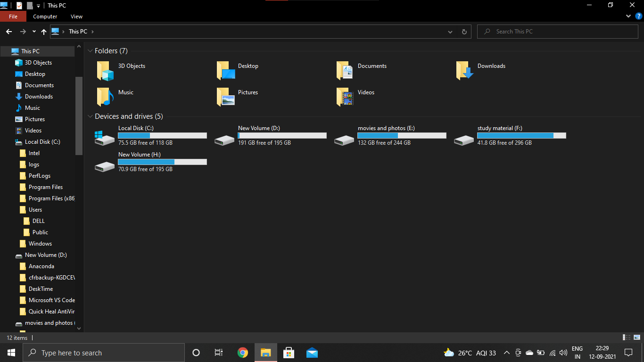
Task: Switch to details view in status bar
Action: [x=627, y=337]
